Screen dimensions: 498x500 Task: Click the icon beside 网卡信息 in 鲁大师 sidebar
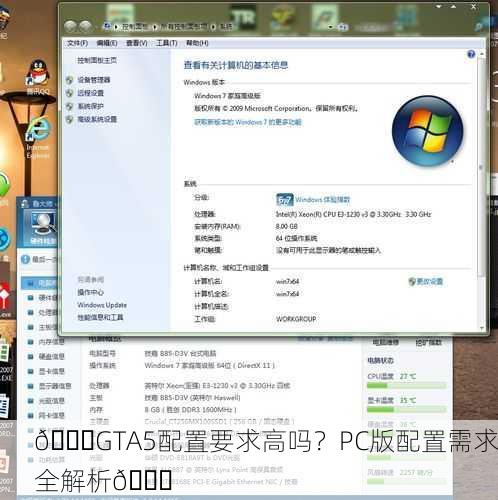tap(30, 415)
